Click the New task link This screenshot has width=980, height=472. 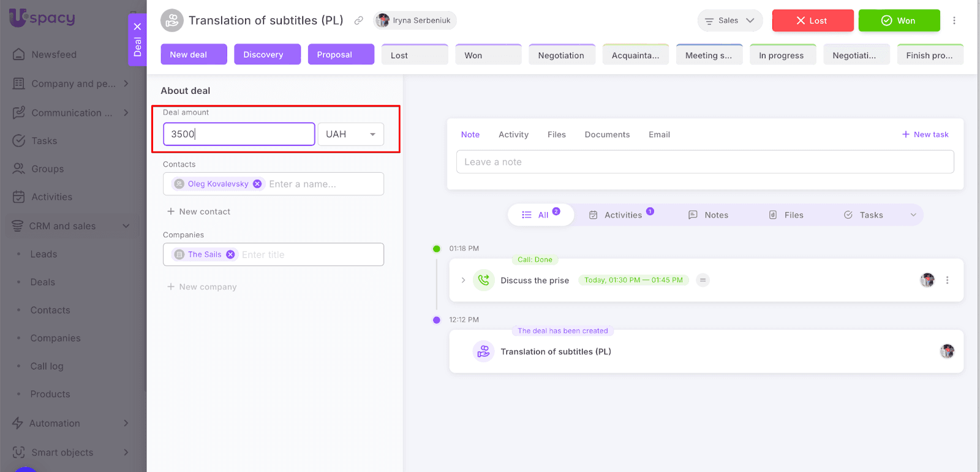point(925,135)
